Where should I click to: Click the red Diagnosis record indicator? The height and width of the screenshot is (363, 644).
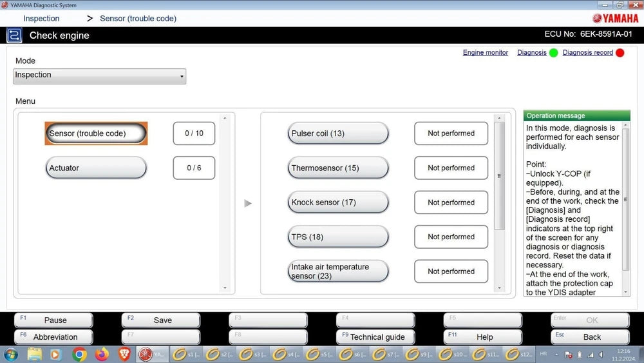(620, 53)
